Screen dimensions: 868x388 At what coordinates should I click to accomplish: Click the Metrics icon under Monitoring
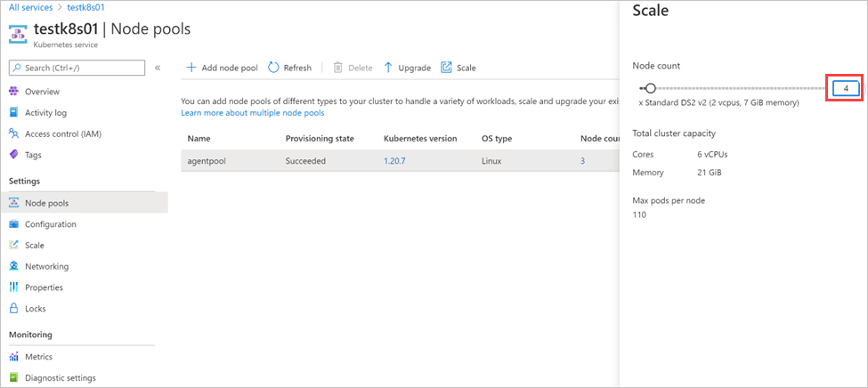[x=13, y=357]
